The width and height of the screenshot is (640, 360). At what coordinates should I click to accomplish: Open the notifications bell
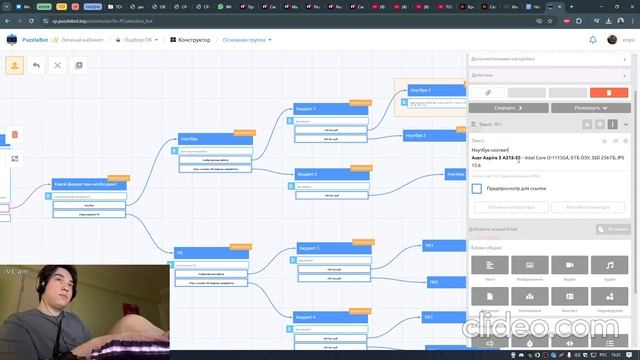tap(593, 40)
